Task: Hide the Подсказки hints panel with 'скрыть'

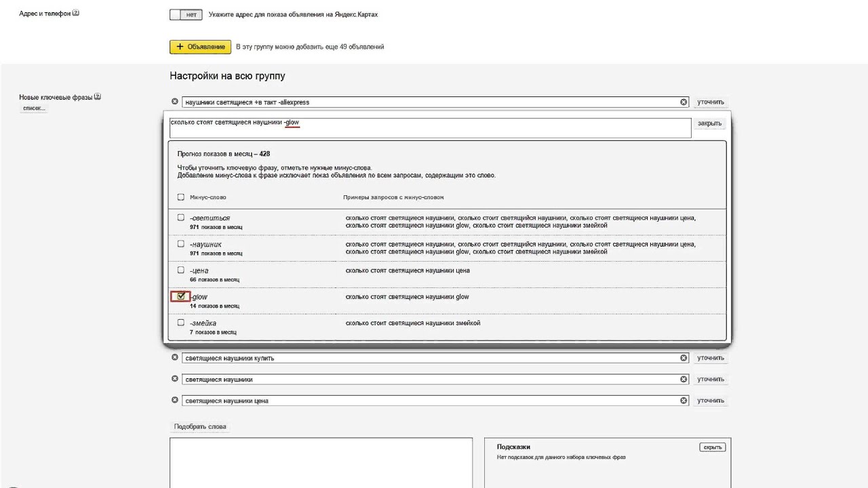Action: point(712,447)
